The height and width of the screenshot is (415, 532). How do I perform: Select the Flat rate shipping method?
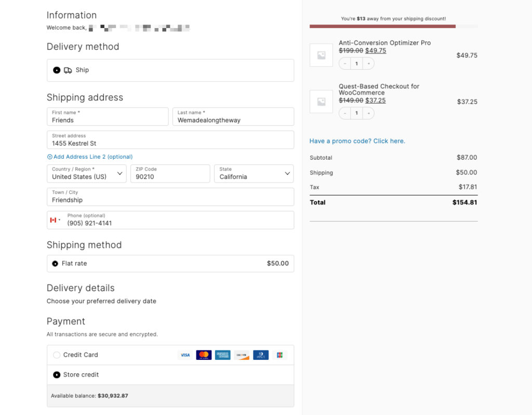pos(55,263)
